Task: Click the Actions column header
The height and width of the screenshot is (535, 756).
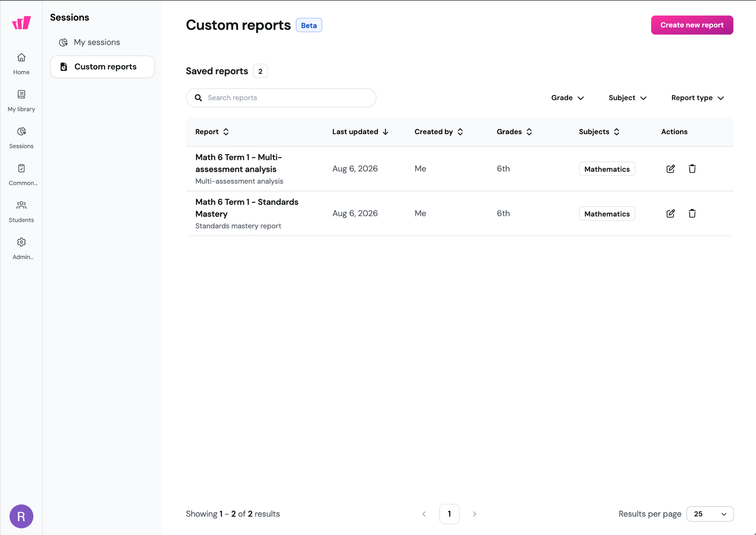Action: coord(674,132)
